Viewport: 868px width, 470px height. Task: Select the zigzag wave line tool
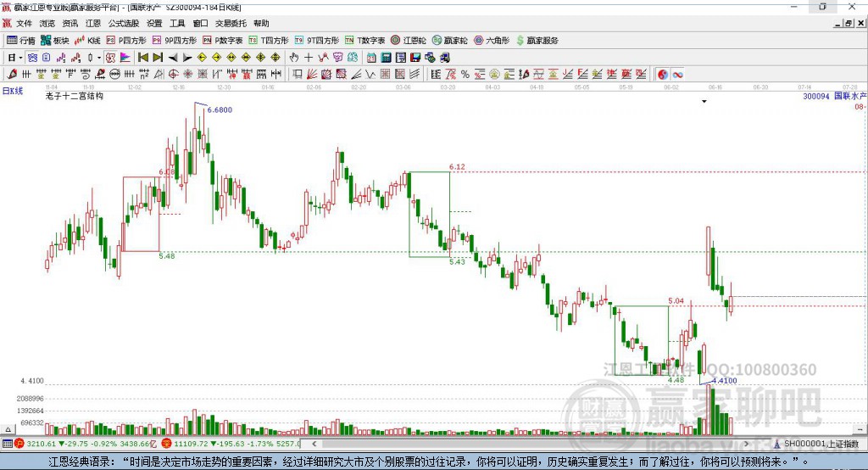pyautogui.click(x=370, y=75)
